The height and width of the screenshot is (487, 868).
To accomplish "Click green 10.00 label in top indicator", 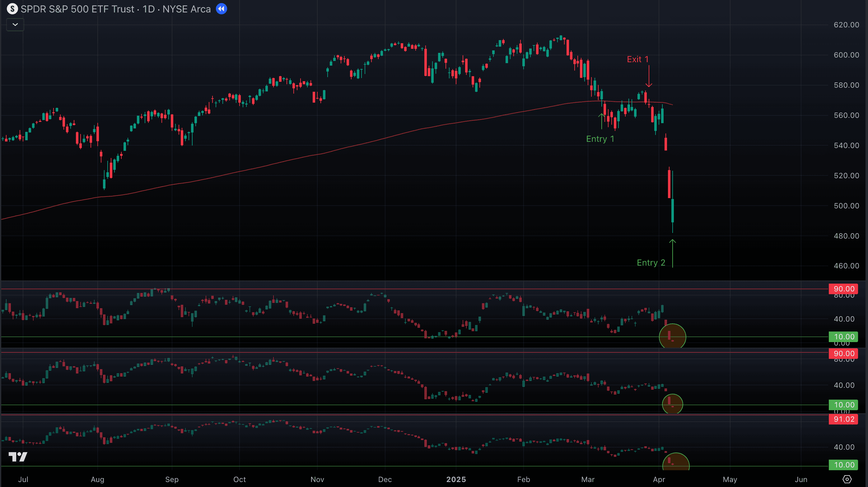I will [843, 336].
